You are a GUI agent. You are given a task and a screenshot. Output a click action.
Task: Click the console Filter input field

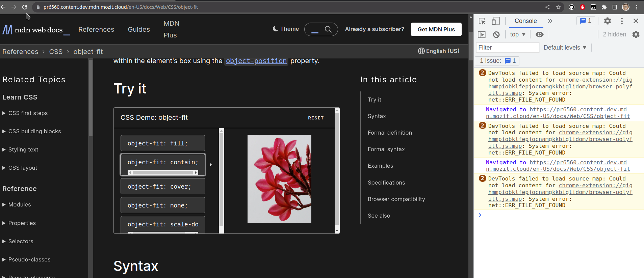507,48
